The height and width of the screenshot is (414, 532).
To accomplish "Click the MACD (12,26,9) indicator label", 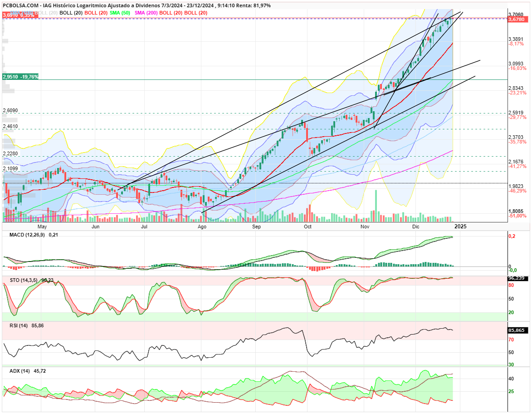I will click(27, 235).
